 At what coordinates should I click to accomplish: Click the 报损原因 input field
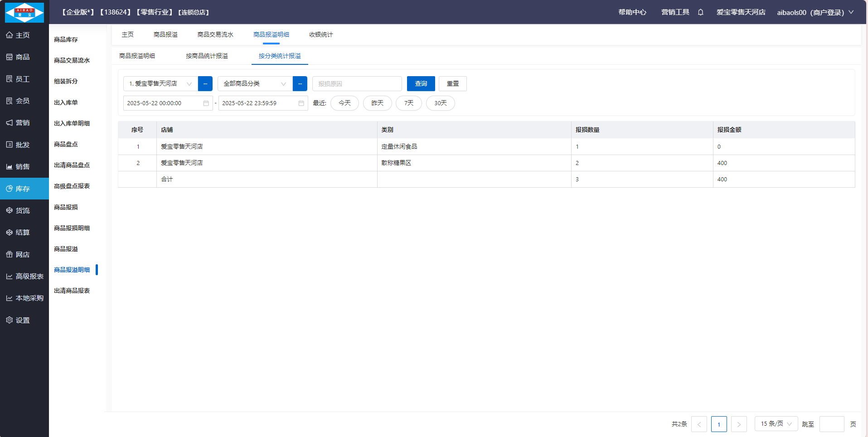coord(357,84)
